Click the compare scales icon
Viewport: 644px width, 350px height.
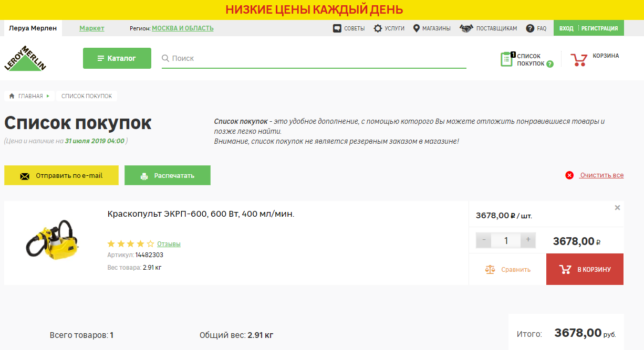(490, 269)
